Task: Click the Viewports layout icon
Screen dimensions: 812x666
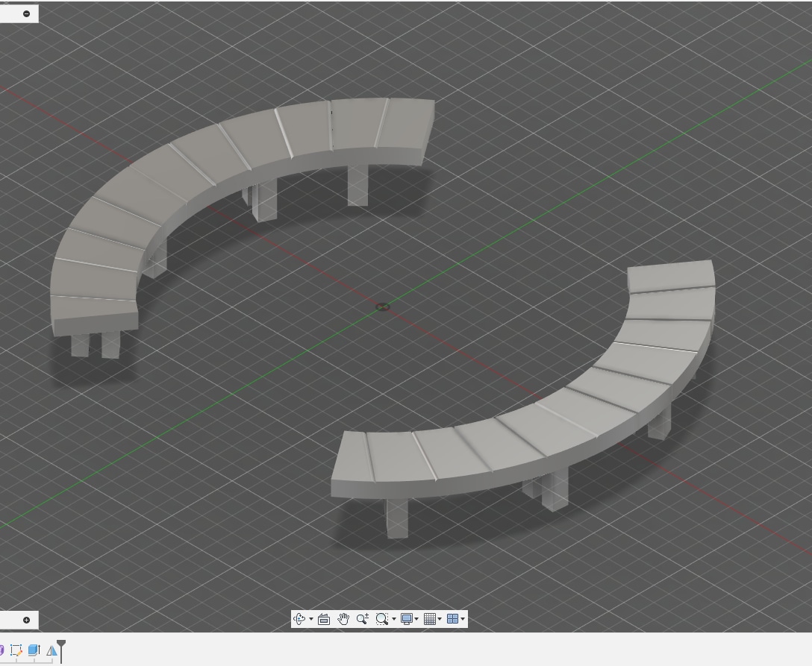Action: (452, 619)
